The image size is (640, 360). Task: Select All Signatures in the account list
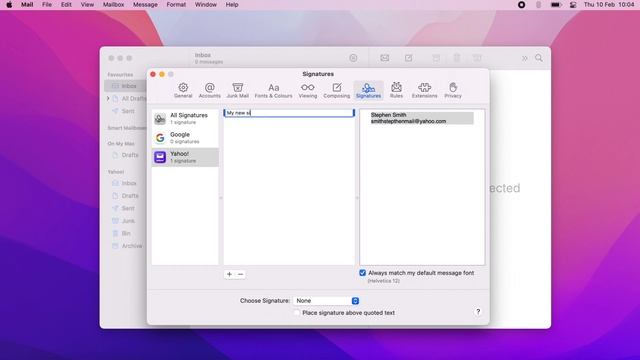coord(185,118)
